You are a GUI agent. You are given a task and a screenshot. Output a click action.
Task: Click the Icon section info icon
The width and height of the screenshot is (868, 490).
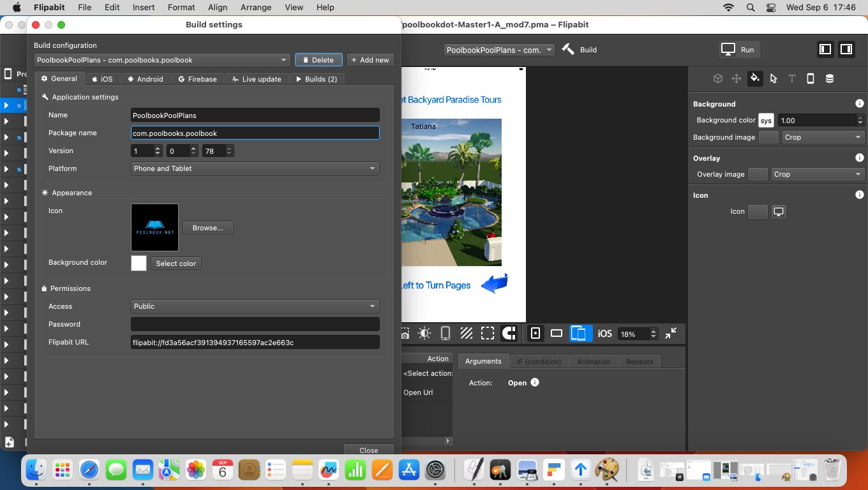[860, 195]
